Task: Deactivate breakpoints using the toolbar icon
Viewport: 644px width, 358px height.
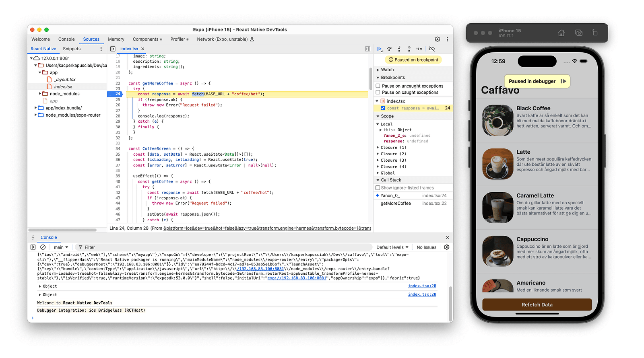Action: coord(432,49)
